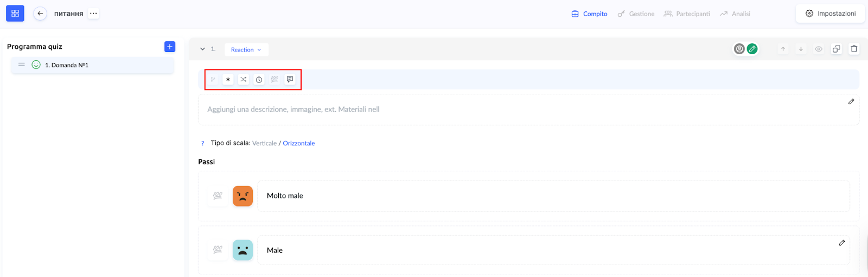868x277 pixels.
Task: Open the three-dots menu beside the quiz title
Action: point(94,14)
